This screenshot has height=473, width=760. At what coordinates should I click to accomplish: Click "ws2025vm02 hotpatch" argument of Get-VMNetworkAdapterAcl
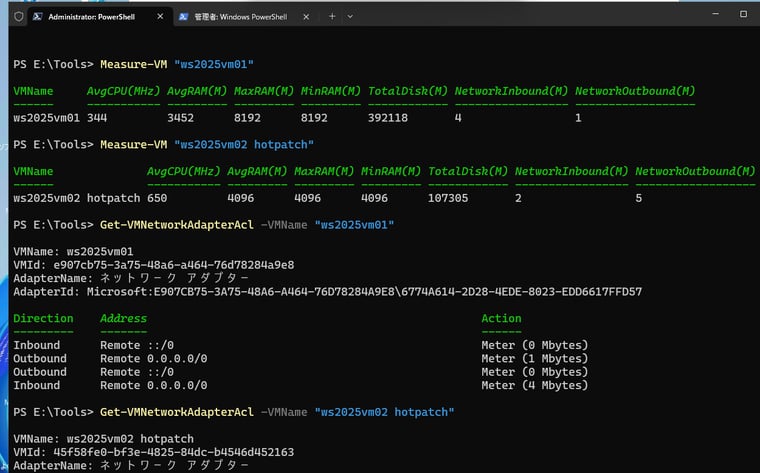pyautogui.click(x=384, y=412)
